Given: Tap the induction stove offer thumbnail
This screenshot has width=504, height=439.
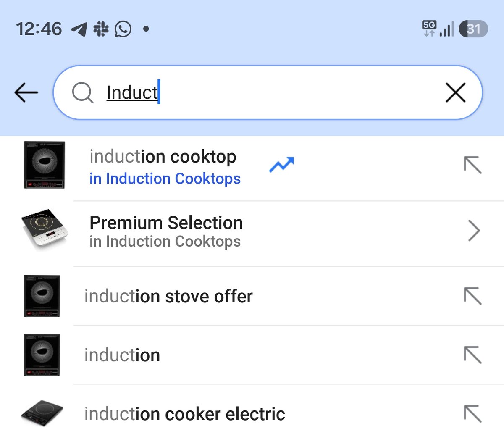Looking at the screenshot, I should coord(42,296).
